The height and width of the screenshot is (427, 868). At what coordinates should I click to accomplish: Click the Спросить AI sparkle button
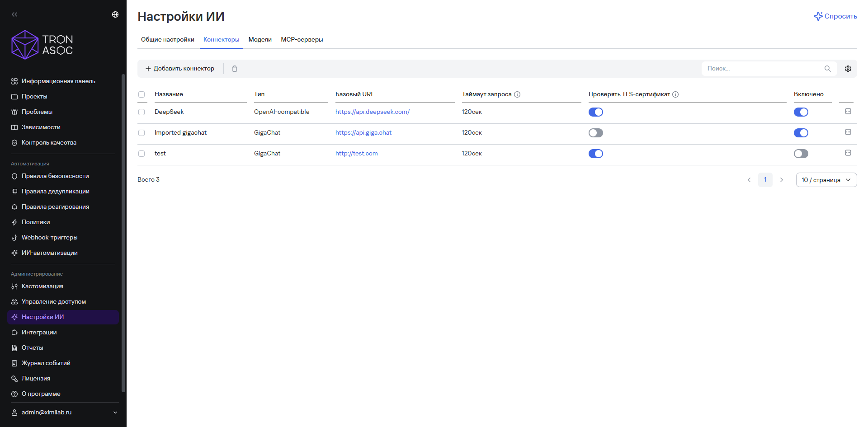point(835,16)
